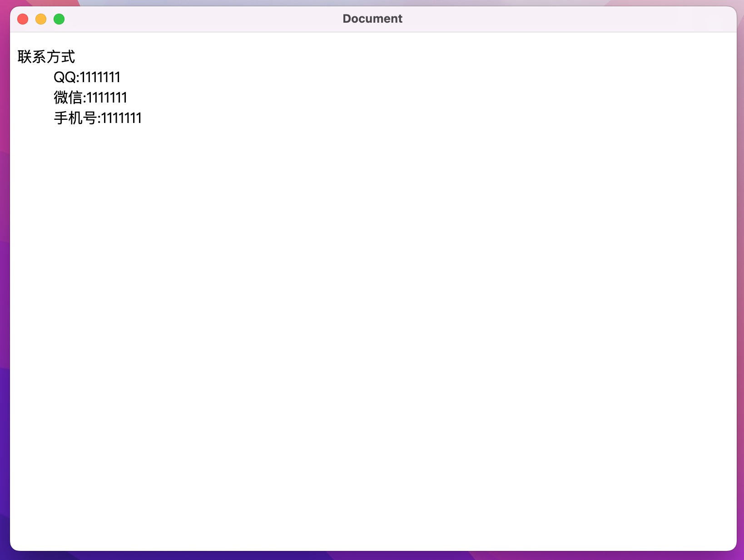Close the Document window
This screenshot has height=560, width=744.
[x=23, y=19]
